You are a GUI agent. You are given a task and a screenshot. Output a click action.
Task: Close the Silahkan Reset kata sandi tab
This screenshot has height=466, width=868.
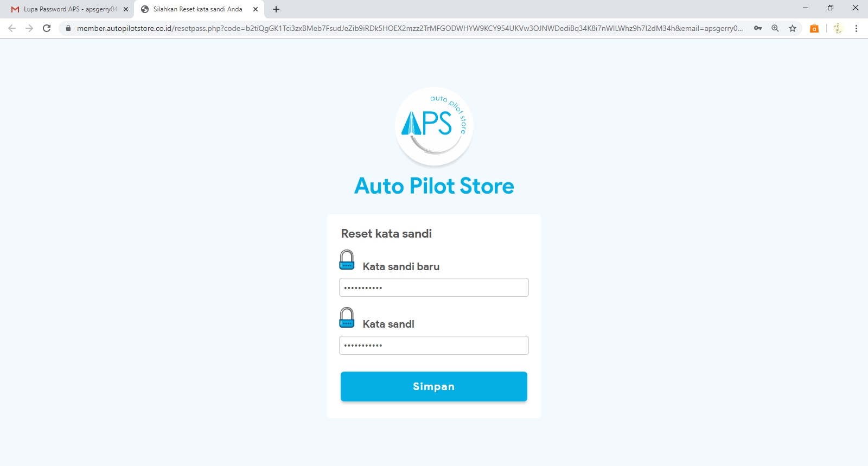pyautogui.click(x=256, y=9)
